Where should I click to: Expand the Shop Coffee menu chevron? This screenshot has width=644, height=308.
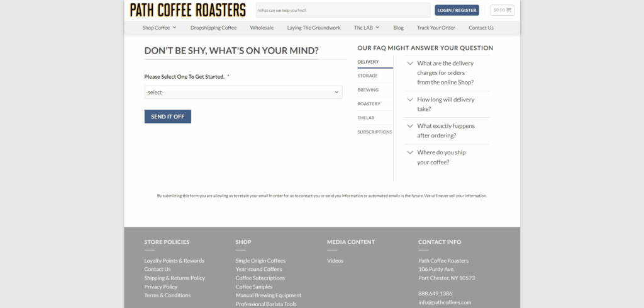[x=175, y=28]
